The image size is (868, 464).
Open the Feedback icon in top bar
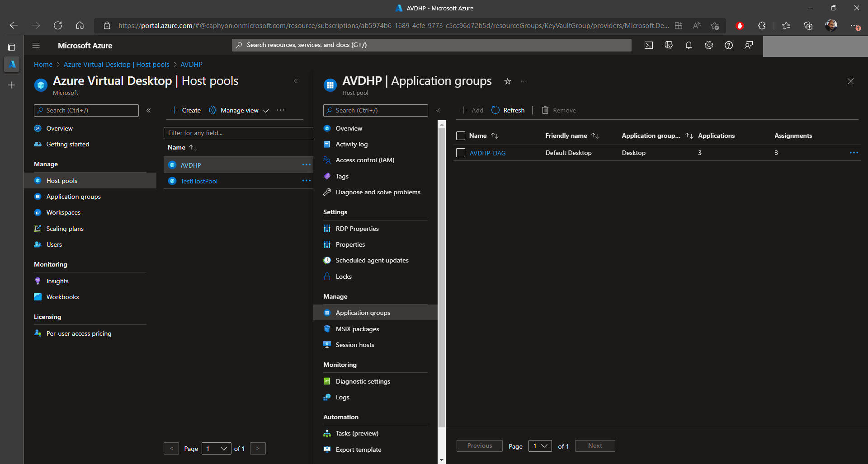tap(749, 45)
